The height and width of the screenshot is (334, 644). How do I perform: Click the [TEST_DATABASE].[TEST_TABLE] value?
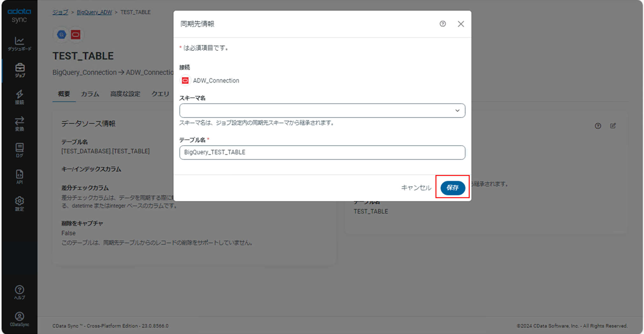(105, 151)
